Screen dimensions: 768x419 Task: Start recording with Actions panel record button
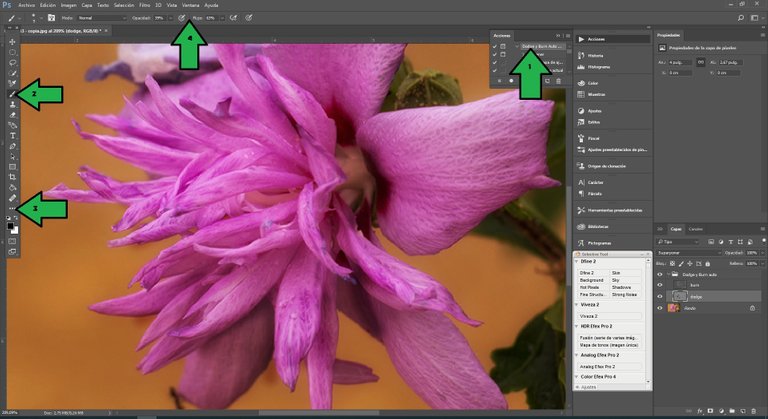coord(511,81)
